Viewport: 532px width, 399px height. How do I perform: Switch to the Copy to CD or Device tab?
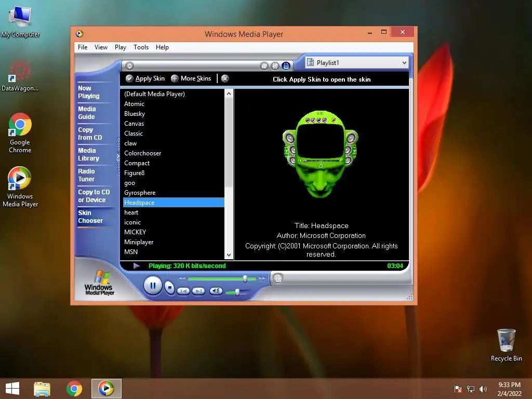(94, 196)
